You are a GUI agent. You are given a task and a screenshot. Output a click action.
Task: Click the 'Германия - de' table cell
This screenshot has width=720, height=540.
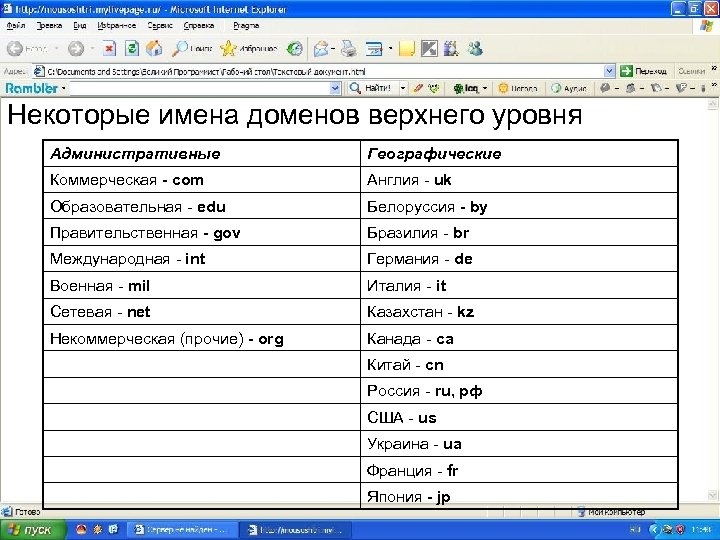click(519, 259)
